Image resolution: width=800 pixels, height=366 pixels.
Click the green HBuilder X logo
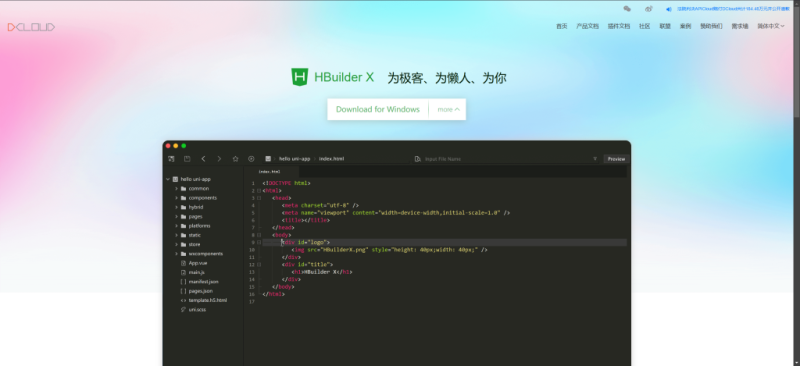(x=299, y=77)
